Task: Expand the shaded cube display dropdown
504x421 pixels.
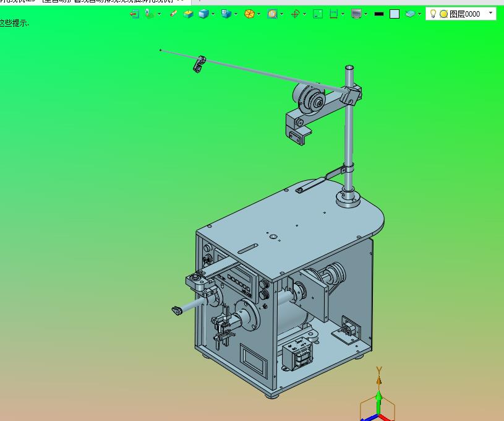Action: (x=213, y=14)
